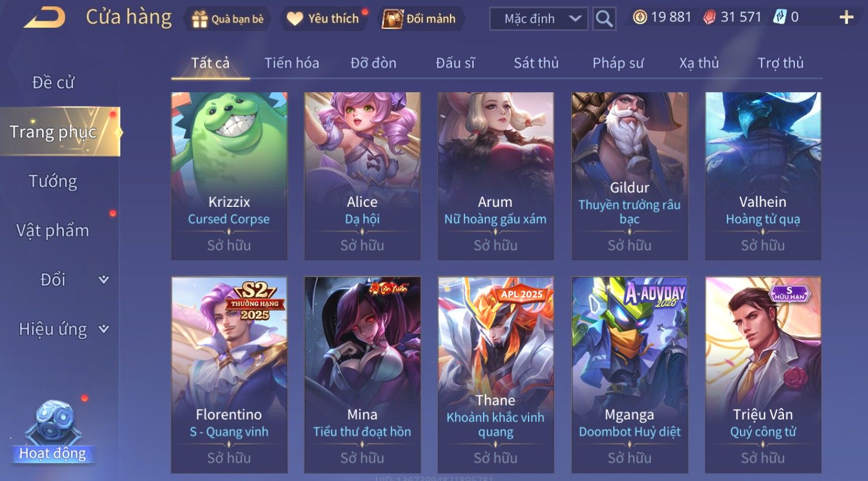
Task: Open the Mặc định sort dropdown
Action: 538,18
